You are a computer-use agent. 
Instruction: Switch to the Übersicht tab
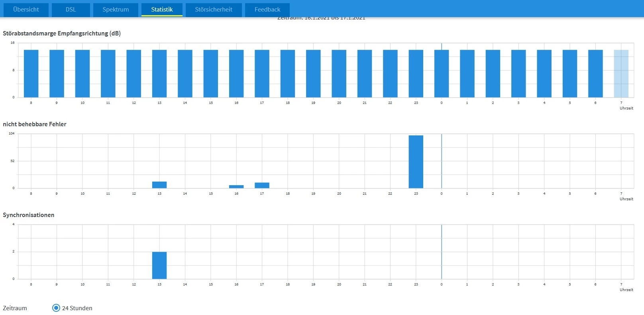point(26,10)
